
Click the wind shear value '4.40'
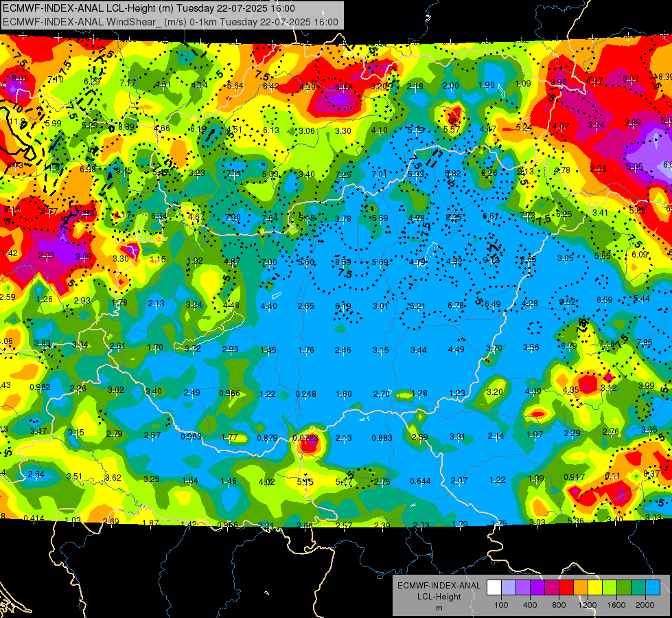click(268, 306)
